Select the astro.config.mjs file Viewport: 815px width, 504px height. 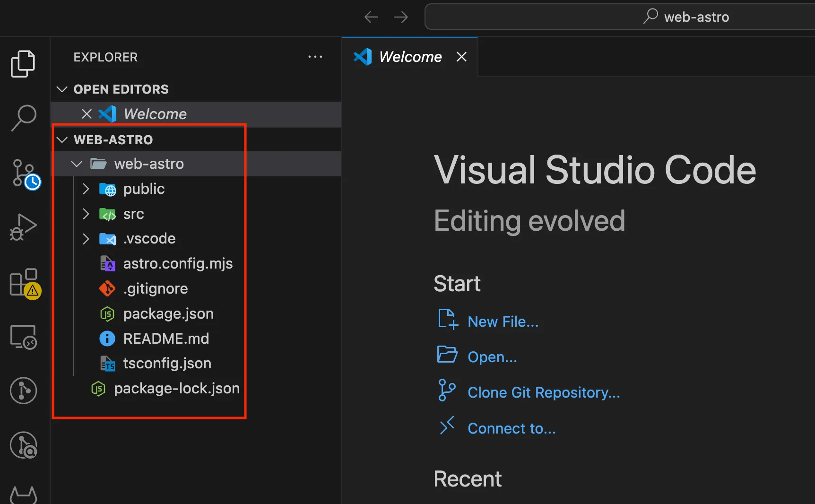(x=178, y=263)
